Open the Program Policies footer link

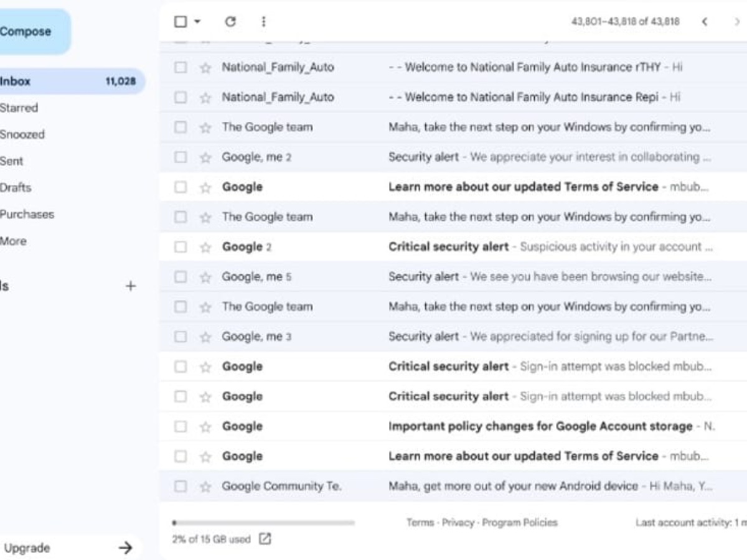point(520,523)
